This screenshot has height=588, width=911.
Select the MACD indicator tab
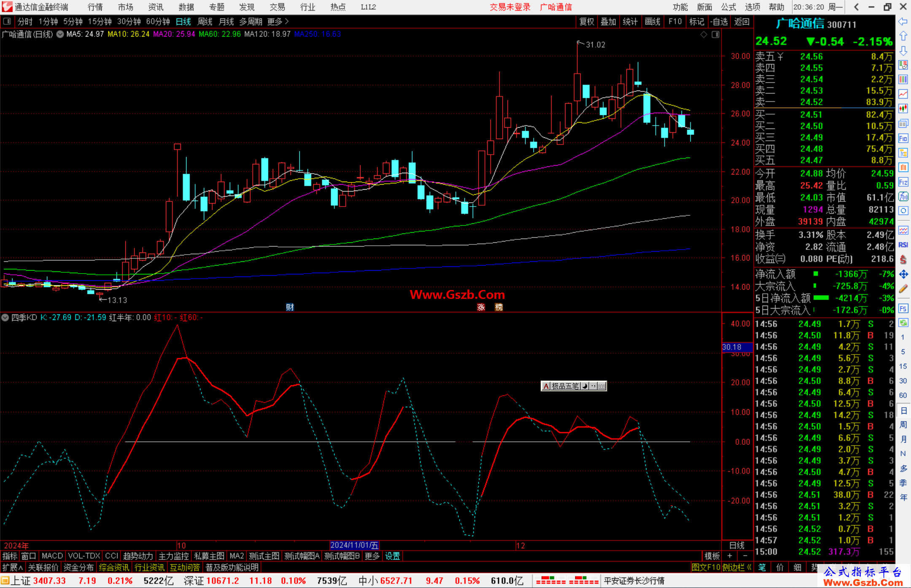click(52, 556)
